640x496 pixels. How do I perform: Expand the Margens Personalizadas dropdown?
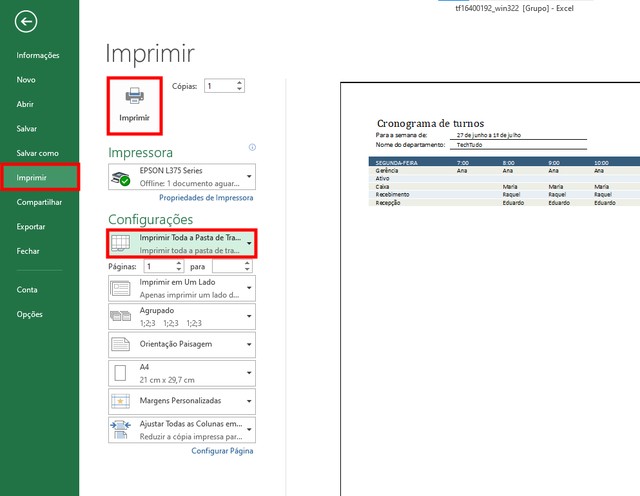click(182, 401)
